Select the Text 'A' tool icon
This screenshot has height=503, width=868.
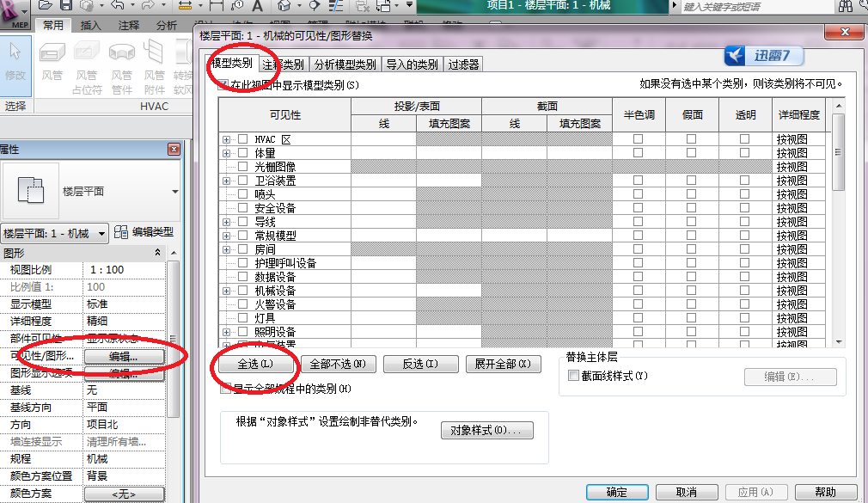pos(258,5)
